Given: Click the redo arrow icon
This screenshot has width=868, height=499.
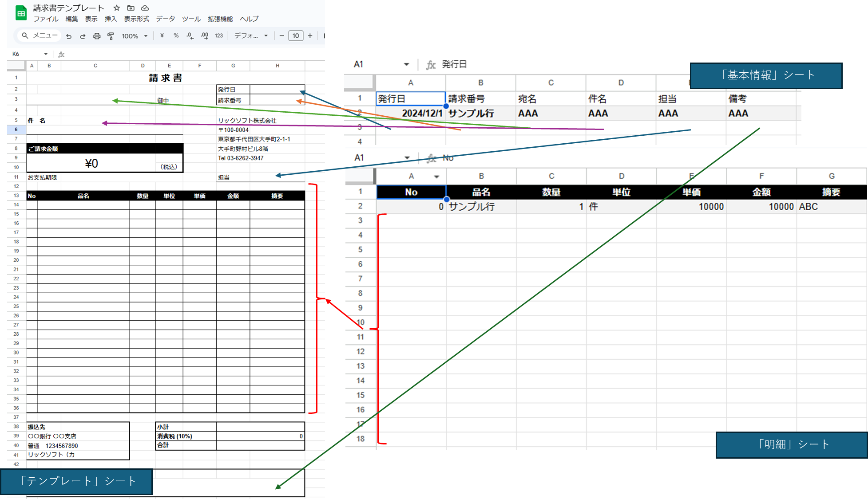Looking at the screenshot, I should [83, 36].
